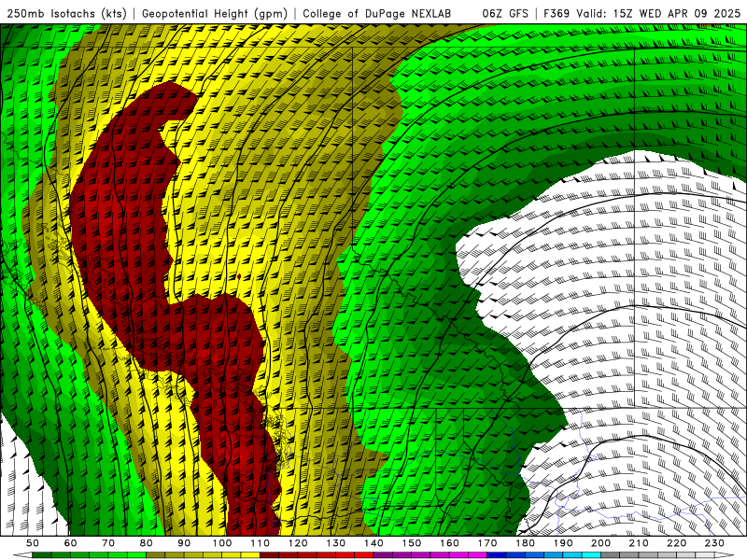
Task: Click the 200 label on the color scale
Action: click(x=601, y=543)
